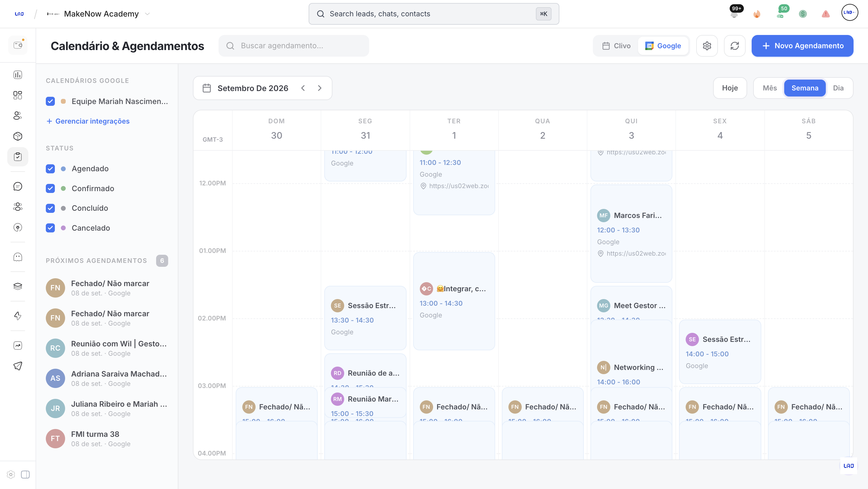The width and height of the screenshot is (868, 489).
Task: Select the Clivo calendar source
Action: point(616,46)
